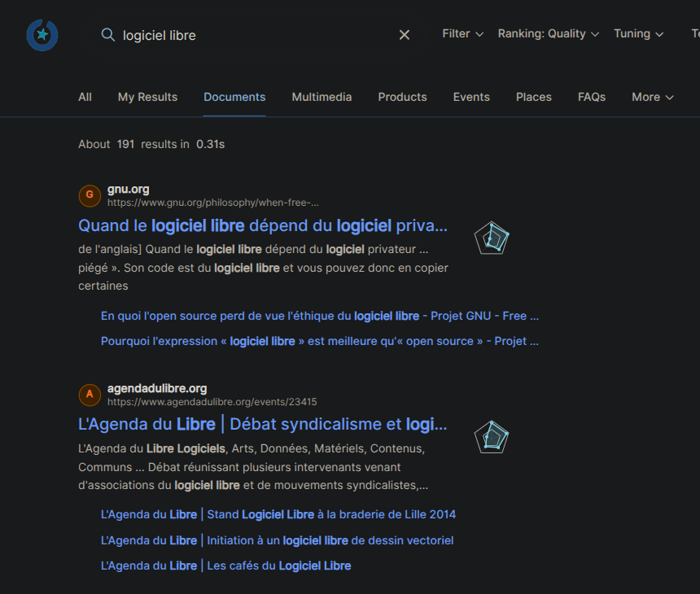Open 'Les cafés du Logiciel Libre' link
Viewport: 700px width, 594px height.
(225, 566)
